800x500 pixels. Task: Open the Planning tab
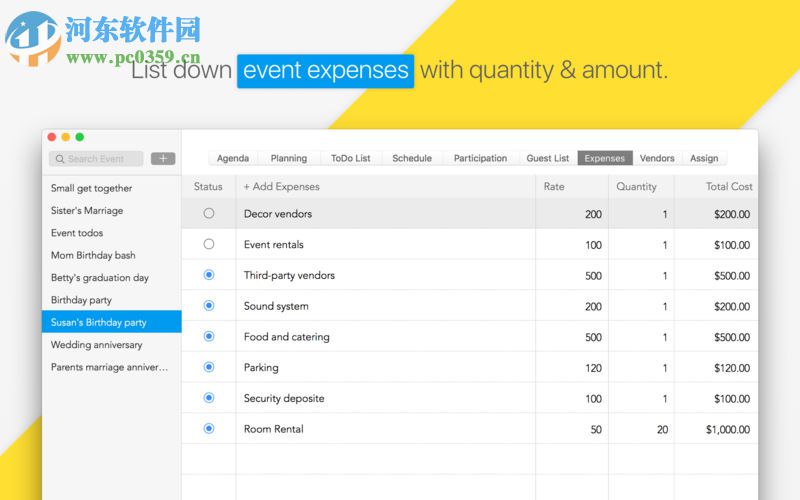coord(289,158)
